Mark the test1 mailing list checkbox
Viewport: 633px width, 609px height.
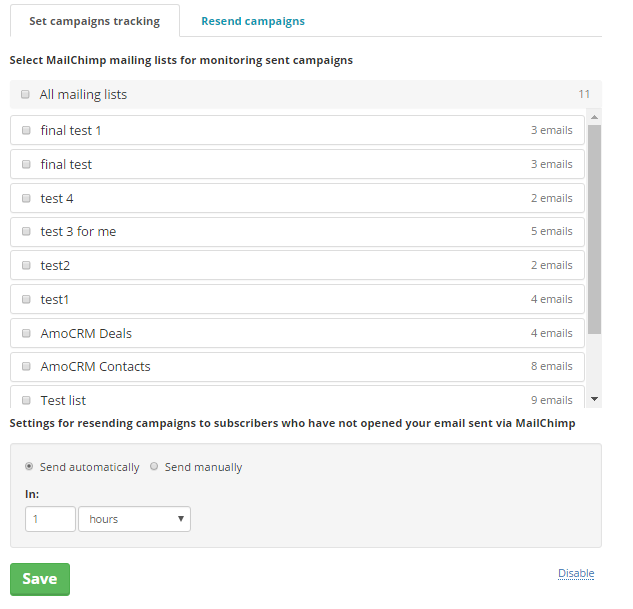tap(26, 300)
